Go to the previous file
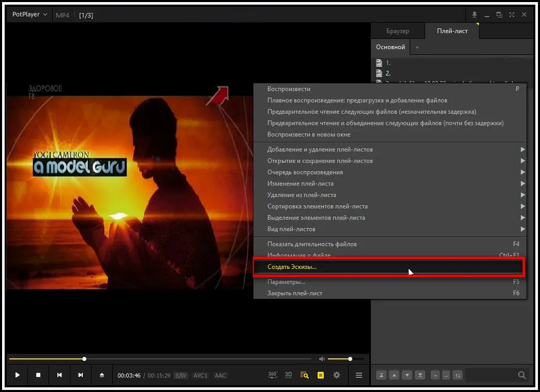 [x=59, y=375]
